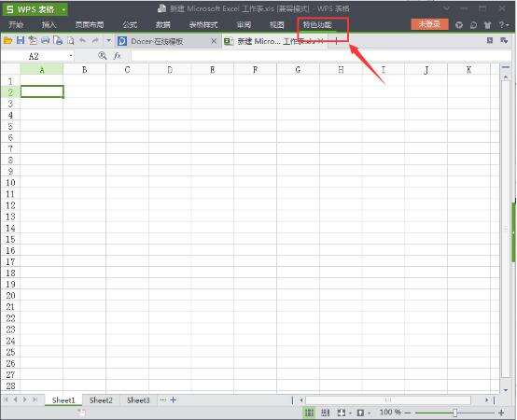The width and height of the screenshot is (517, 420).
Task: Open the Name Box dropdown next to A2
Action: pyautogui.click(x=71, y=56)
